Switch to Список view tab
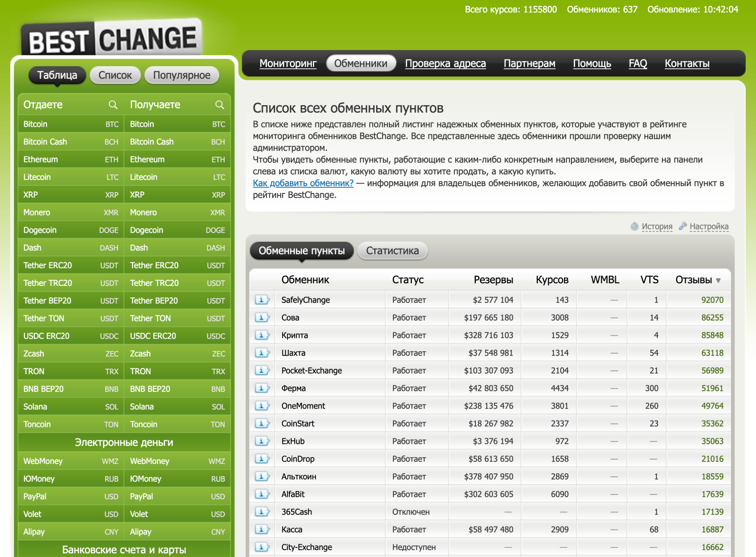The width and height of the screenshot is (756, 557). pyautogui.click(x=115, y=75)
